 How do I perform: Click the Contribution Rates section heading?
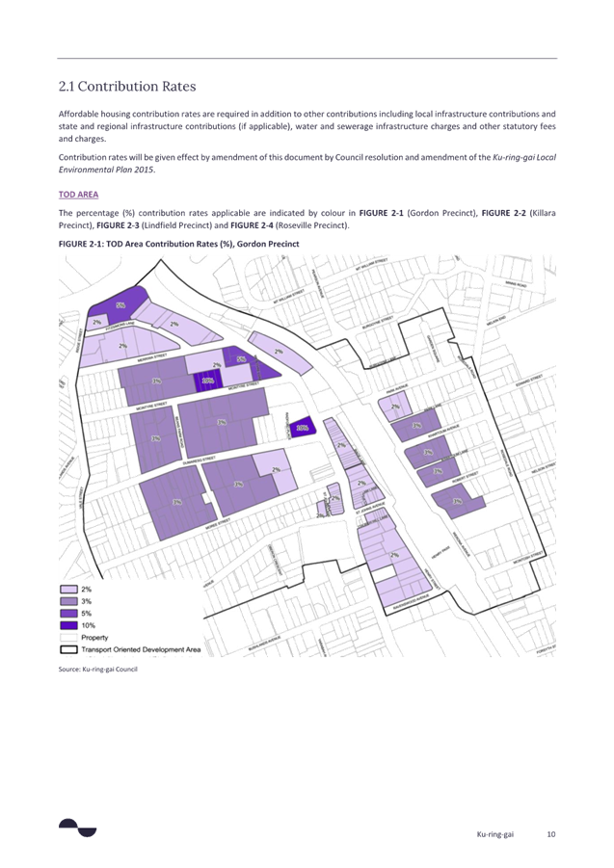coord(117,87)
